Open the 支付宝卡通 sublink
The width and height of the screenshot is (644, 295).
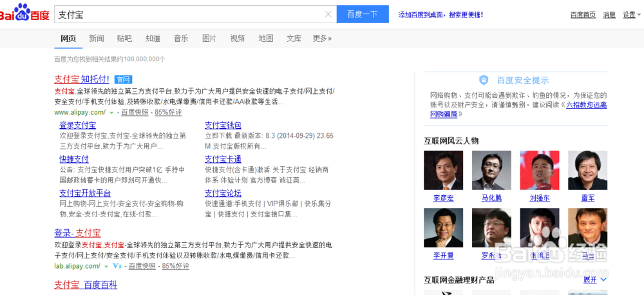click(x=223, y=159)
